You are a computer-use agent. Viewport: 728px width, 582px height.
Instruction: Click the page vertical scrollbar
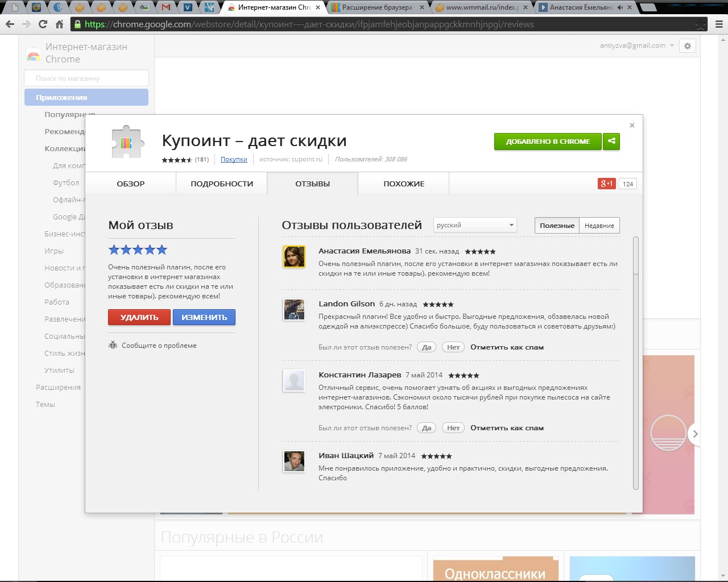(x=723, y=307)
